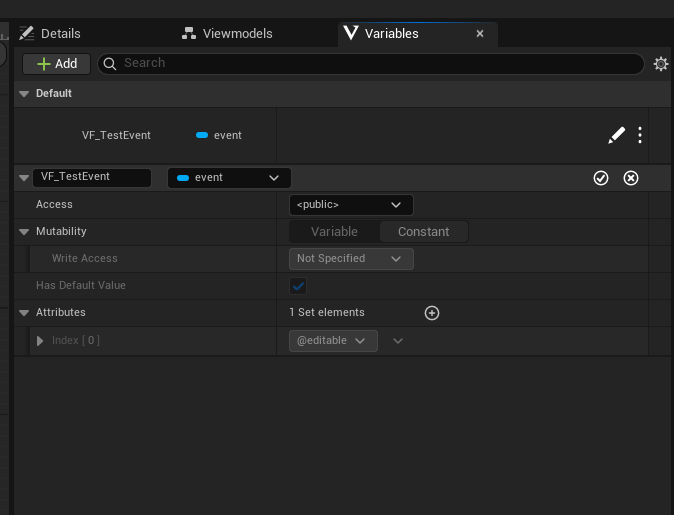
Task: Open the <public> access dropdown
Action: click(x=351, y=205)
